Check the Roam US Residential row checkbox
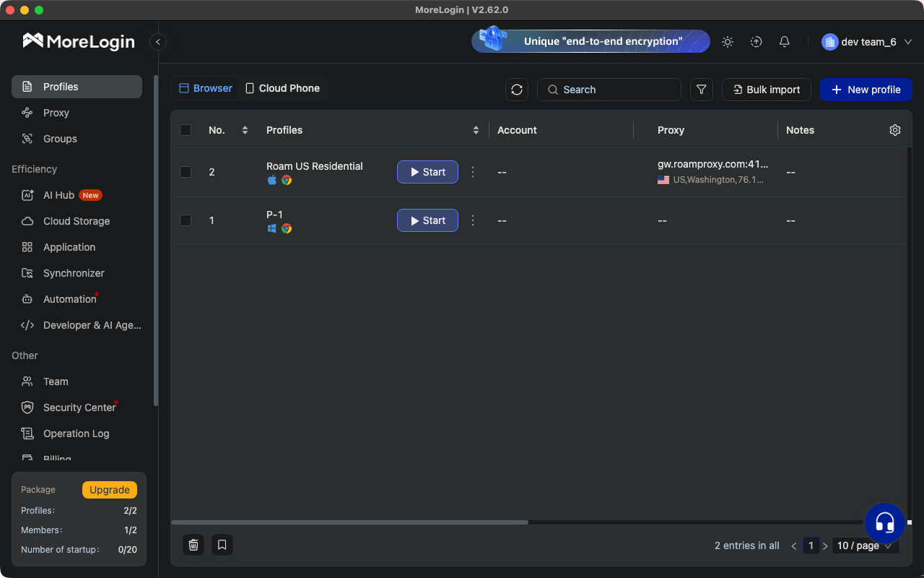Screen dimensions: 924x578 tap(186, 172)
